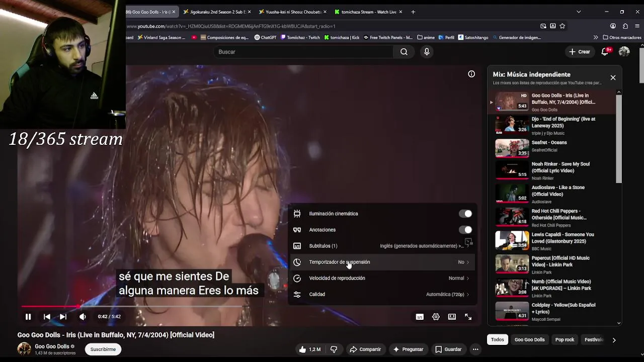Image resolution: width=644 pixels, height=362 pixels.
Task: Open player settings gear
Action: 436,317
